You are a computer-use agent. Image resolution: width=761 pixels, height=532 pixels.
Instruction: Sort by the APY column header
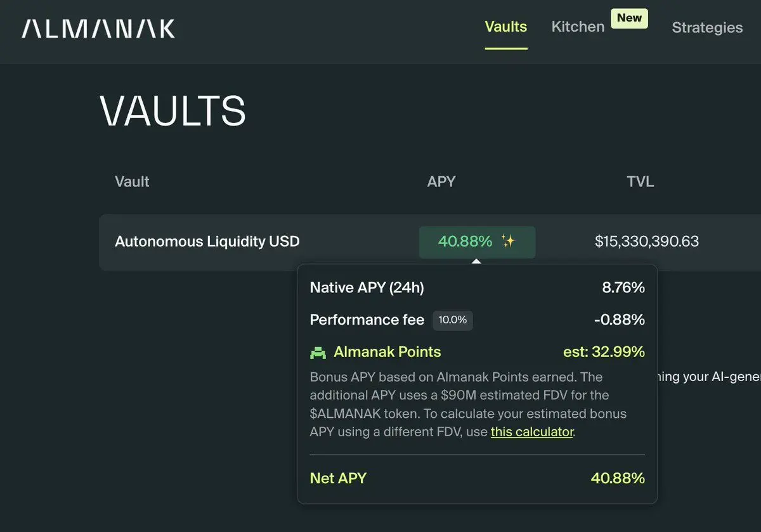click(x=441, y=181)
